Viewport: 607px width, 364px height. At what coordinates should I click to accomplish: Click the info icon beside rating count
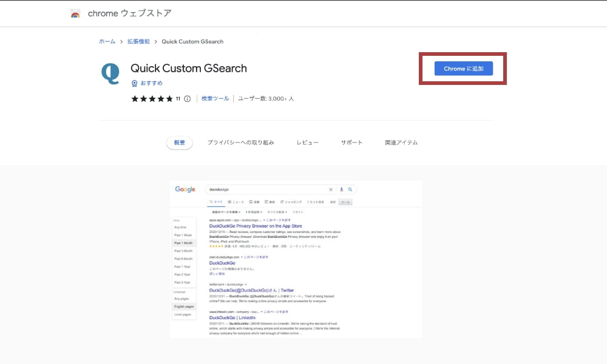(187, 99)
